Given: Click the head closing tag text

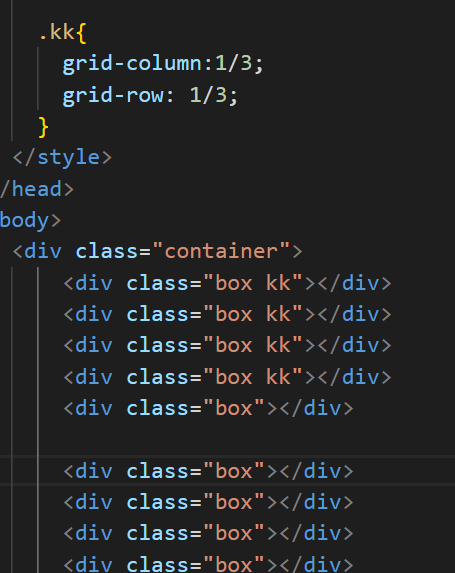Looking at the screenshot, I should click(x=37, y=189).
